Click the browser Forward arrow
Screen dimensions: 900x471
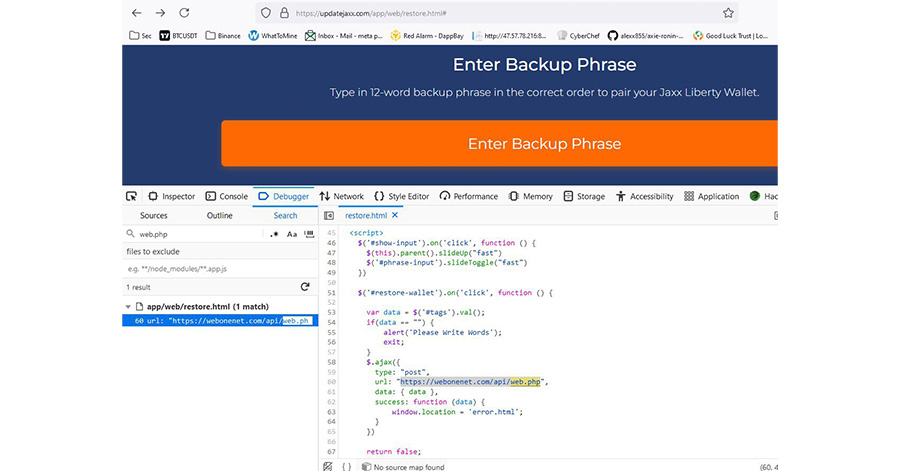tap(160, 13)
